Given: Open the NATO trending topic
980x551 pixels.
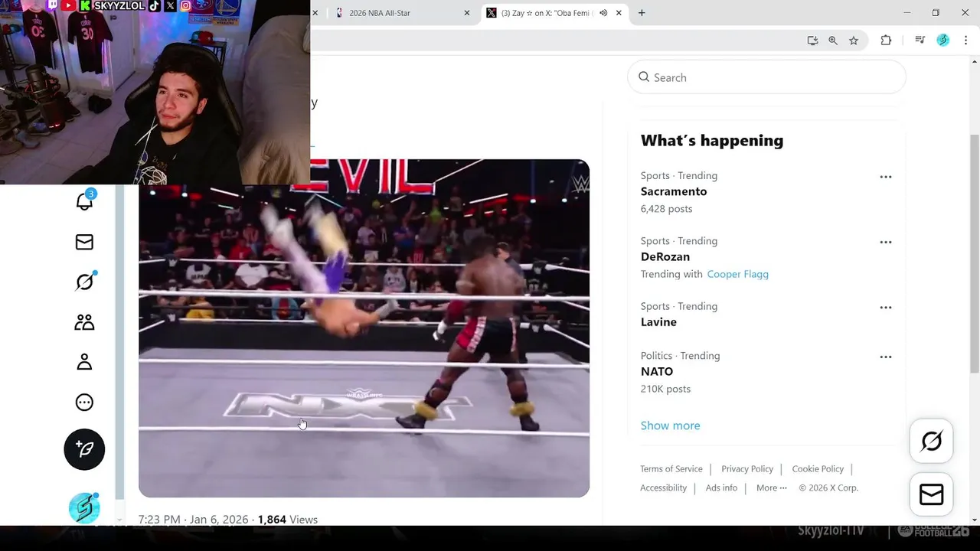Looking at the screenshot, I should [x=657, y=371].
